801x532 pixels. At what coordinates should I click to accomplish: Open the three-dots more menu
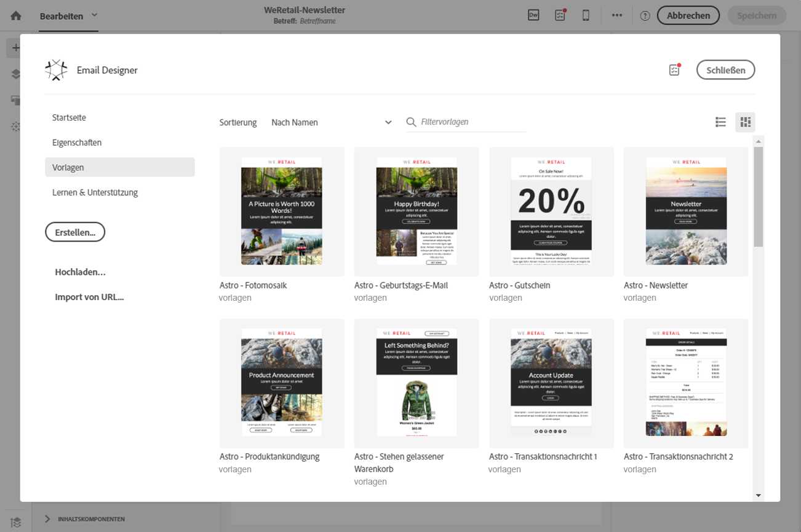point(616,15)
